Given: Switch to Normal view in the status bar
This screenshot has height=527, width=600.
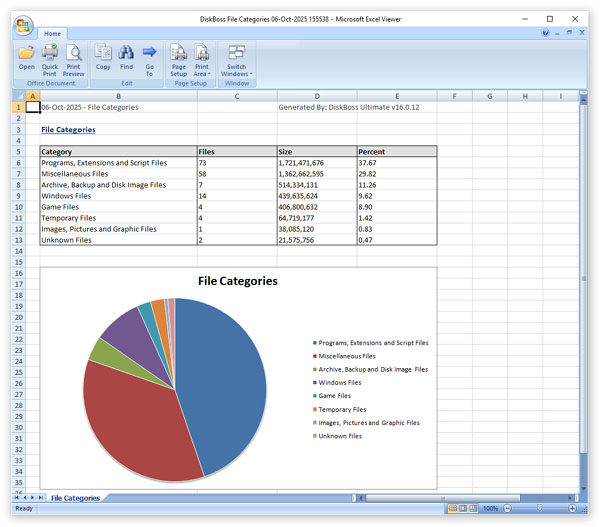Looking at the screenshot, I should coord(453,508).
